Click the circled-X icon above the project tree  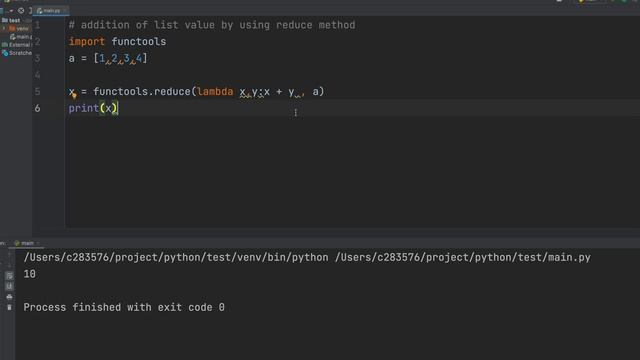click(21, 11)
